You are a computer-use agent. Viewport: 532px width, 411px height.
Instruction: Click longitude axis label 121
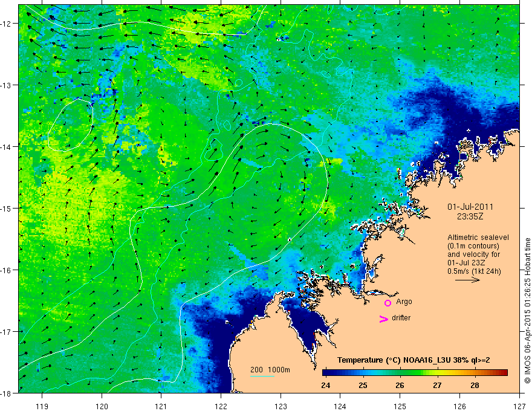pos(161,407)
